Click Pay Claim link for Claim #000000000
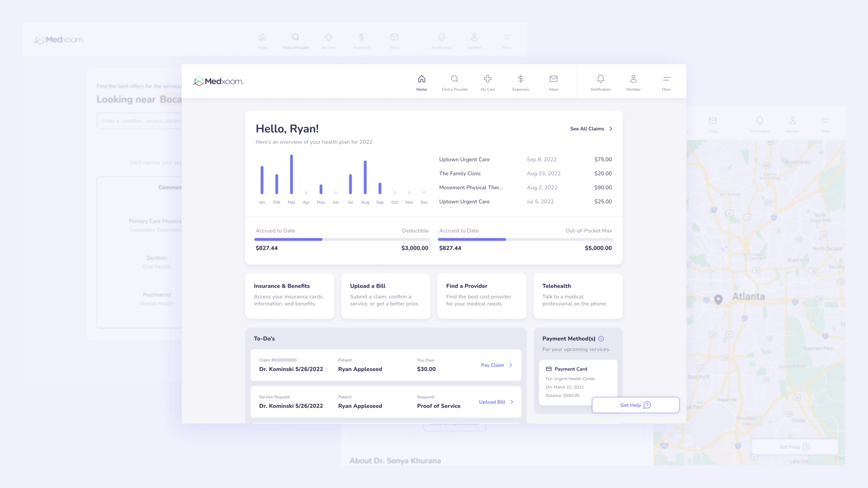The width and height of the screenshot is (868, 488). (x=492, y=365)
